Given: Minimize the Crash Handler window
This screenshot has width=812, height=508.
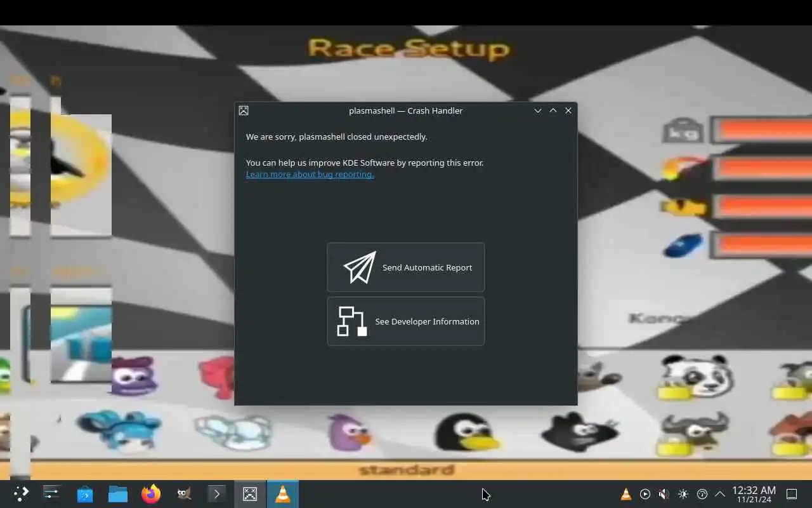Looking at the screenshot, I should click(x=538, y=110).
